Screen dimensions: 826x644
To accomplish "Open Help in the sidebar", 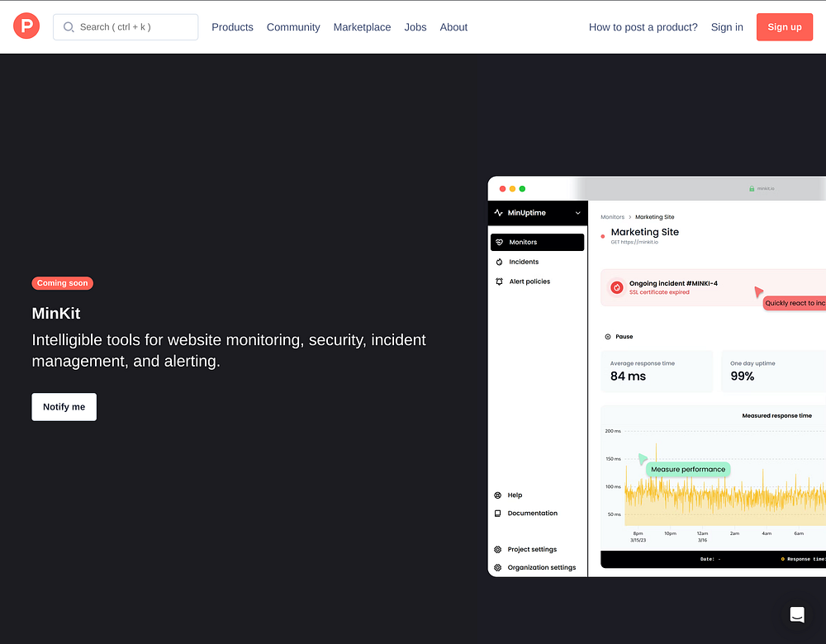I will (515, 495).
